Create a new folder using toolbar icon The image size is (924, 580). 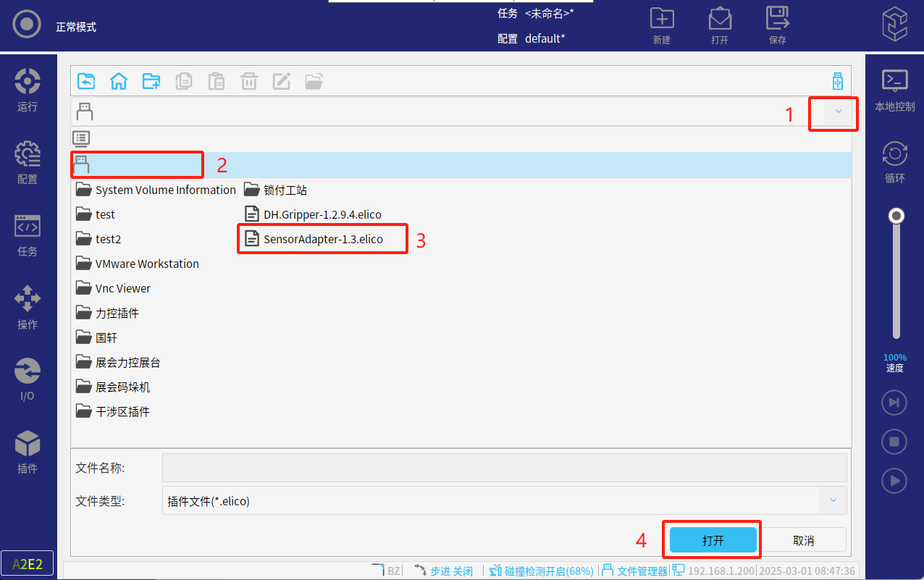pos(151,81)
